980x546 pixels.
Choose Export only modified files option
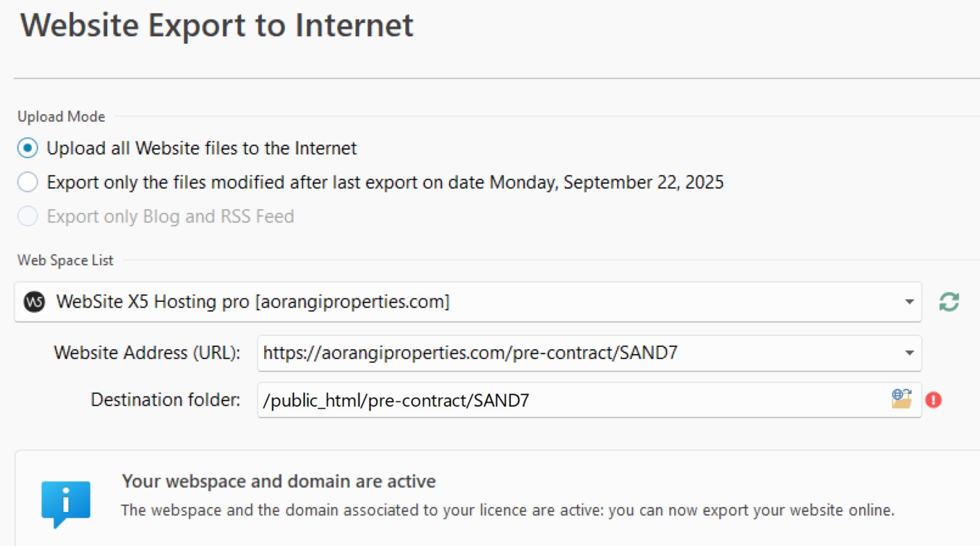pyautogui.click(x=28, y=182)
